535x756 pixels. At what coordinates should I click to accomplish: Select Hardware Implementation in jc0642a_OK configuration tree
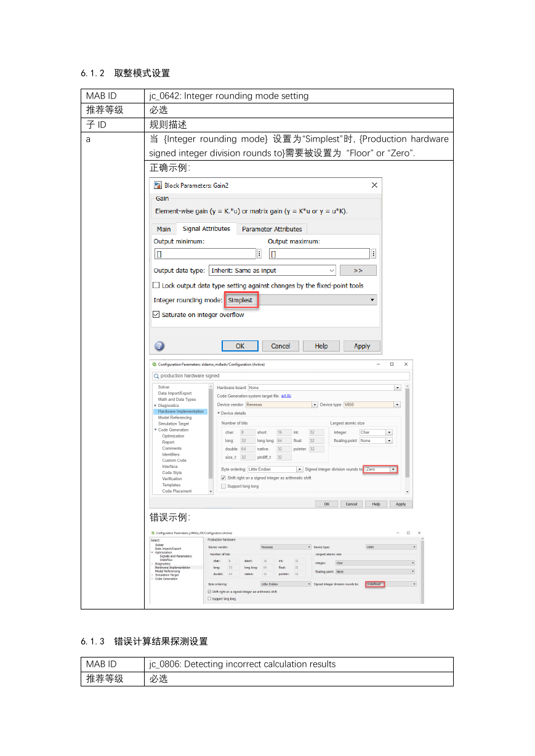[172, 567]
